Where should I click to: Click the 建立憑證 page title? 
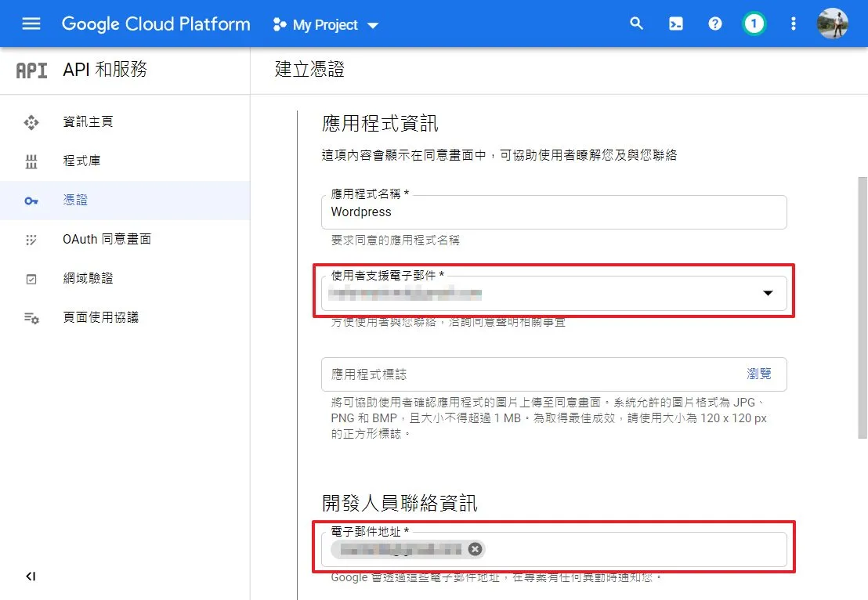pos(309,69)
